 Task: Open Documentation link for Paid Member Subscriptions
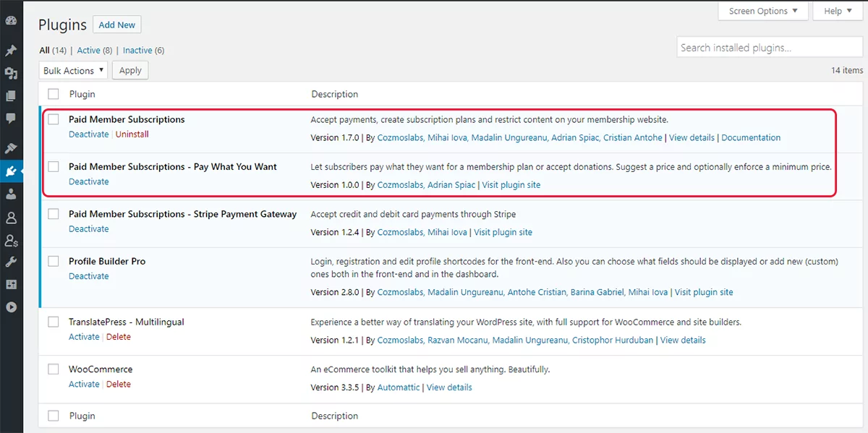point(751,137)
